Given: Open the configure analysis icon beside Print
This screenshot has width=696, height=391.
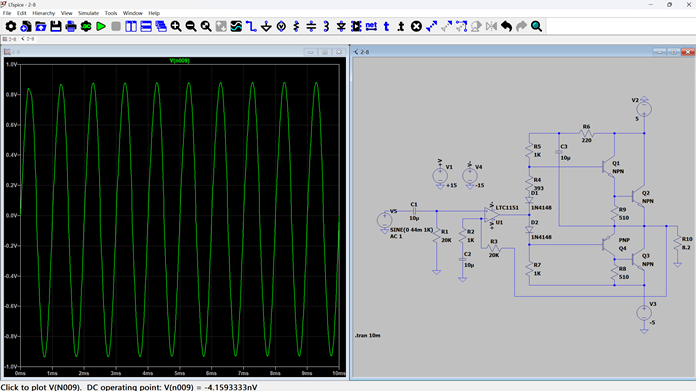Looking at the screenshot, I should coord(86,27).
